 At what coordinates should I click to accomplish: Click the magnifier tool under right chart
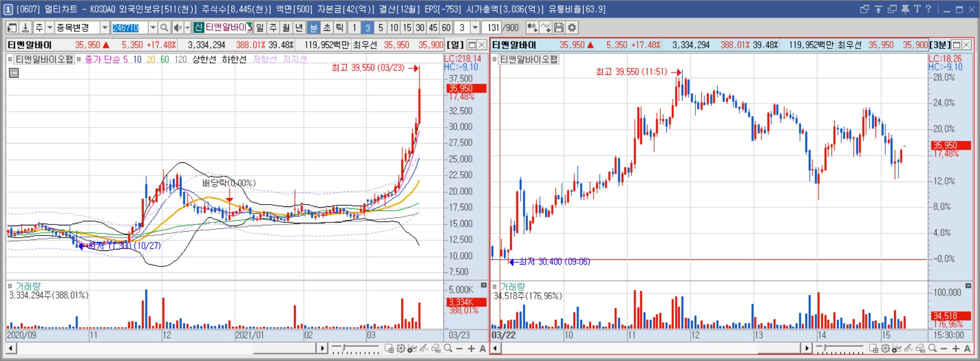click(x=932, y=348)
